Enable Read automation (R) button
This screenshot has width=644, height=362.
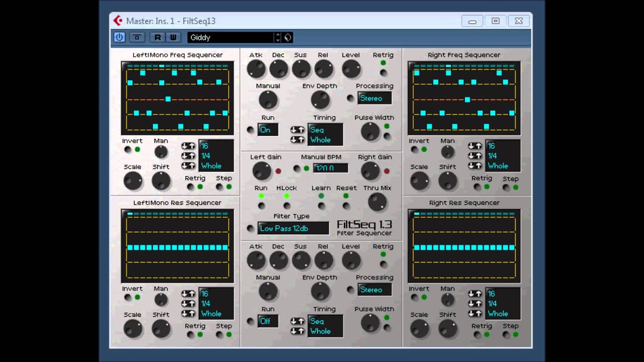pos(157,37)
